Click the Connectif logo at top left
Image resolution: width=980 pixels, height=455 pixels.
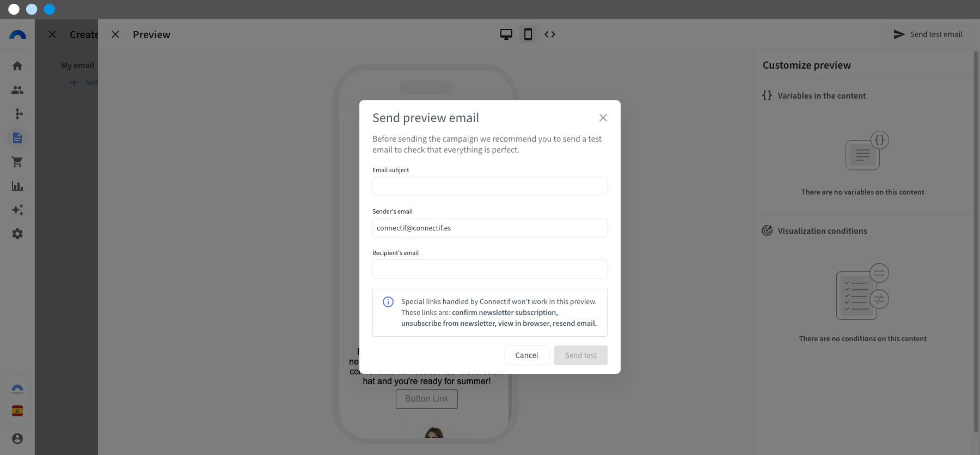tap(17, 34)
